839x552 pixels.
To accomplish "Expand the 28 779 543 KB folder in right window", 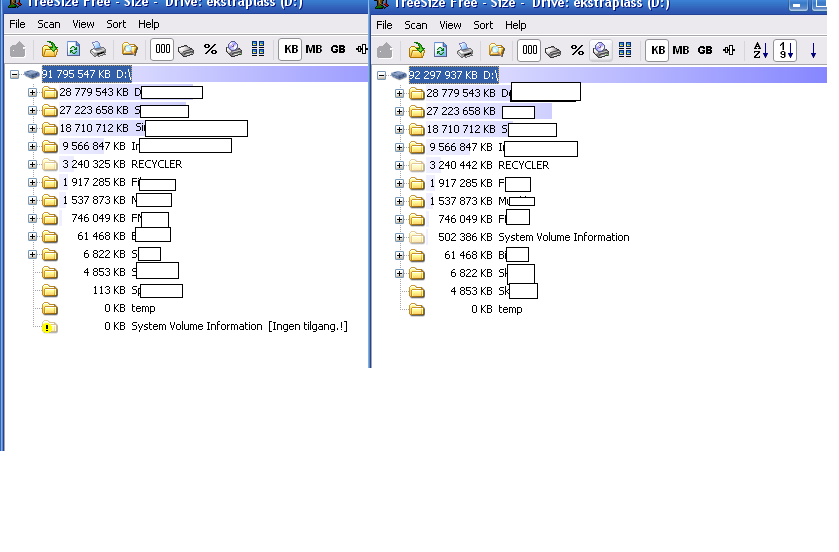I will click(399, 94).
